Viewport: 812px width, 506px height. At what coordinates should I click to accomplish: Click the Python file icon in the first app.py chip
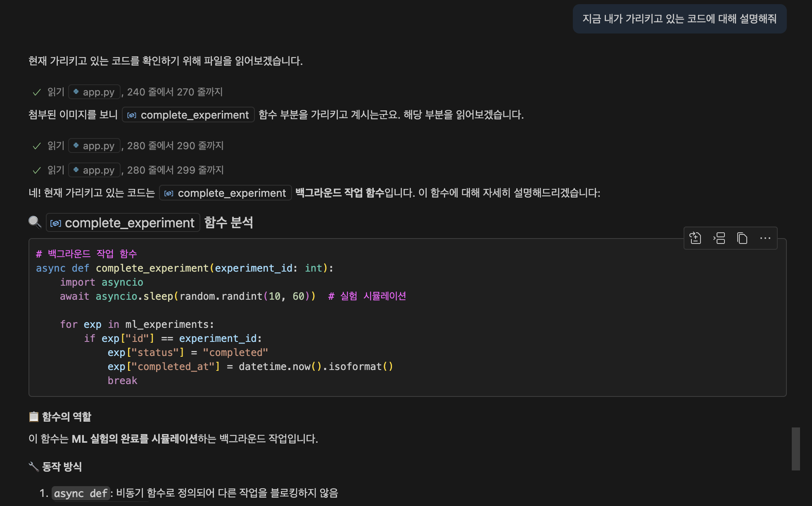point(76,92)
